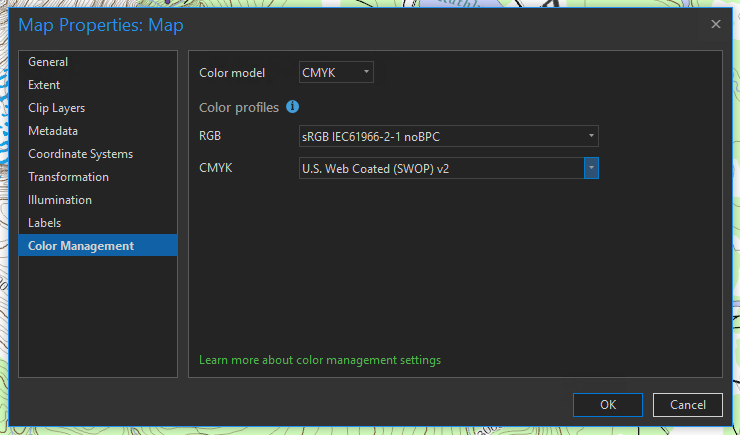The image size is (740, 435).
Task: Open the General tab
Action: point(98,62)
